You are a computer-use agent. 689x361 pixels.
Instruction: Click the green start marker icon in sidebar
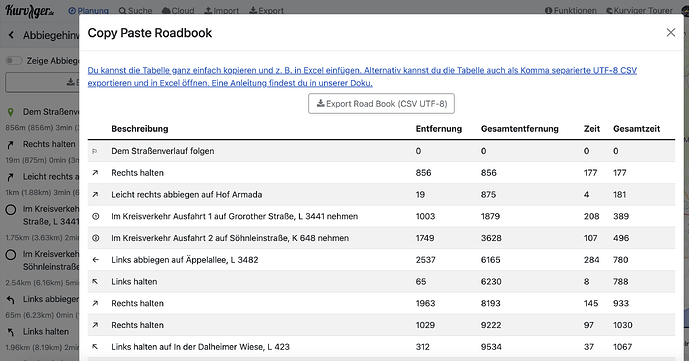(11, 112)
